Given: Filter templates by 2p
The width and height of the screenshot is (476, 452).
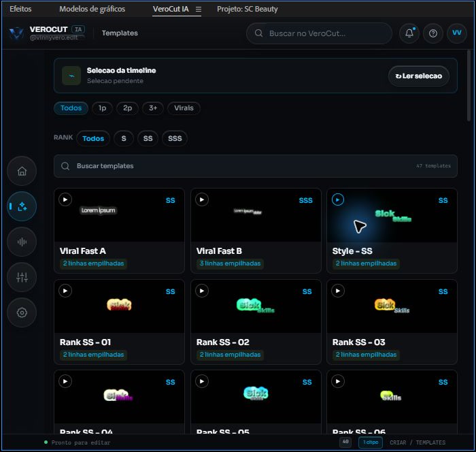Looking at the screenshot, I should (x=128, y=108).
